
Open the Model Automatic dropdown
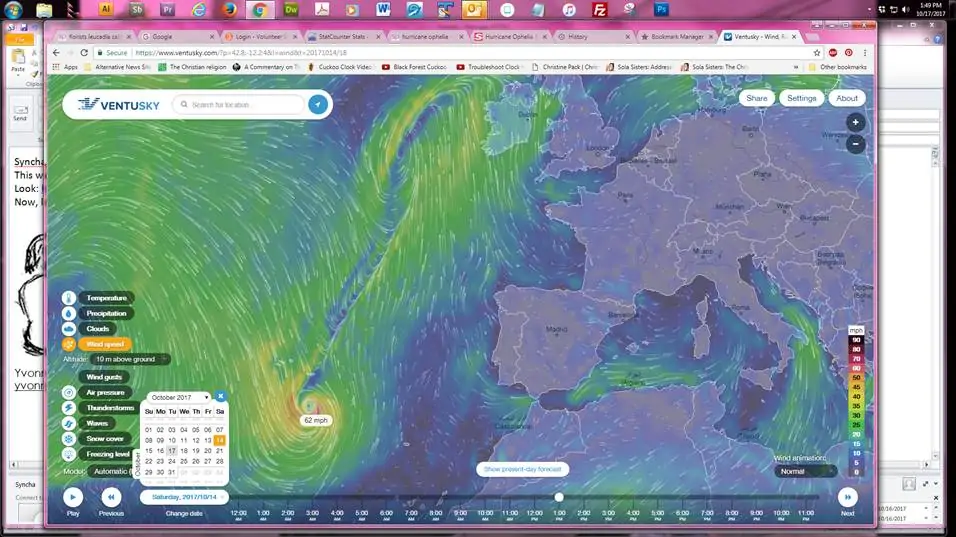(x=113, y=471)
